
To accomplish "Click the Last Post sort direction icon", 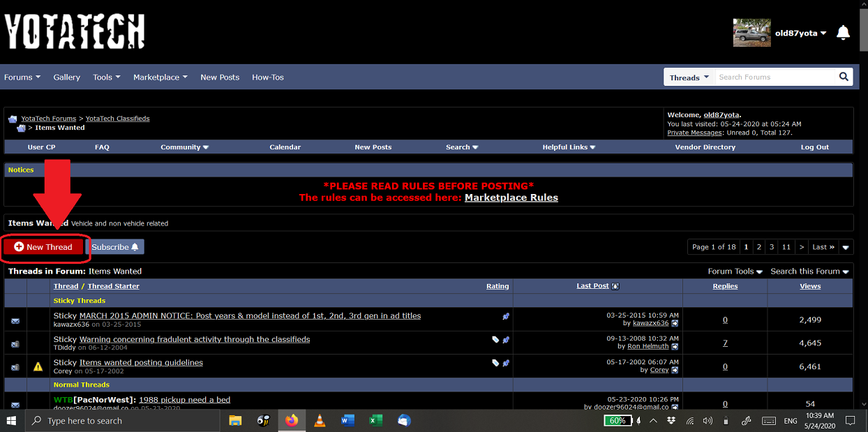I will [615, 286].
